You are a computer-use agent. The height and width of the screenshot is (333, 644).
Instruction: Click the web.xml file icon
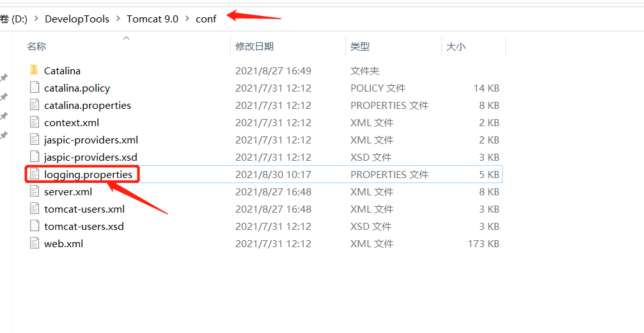[x=34, y=243]
